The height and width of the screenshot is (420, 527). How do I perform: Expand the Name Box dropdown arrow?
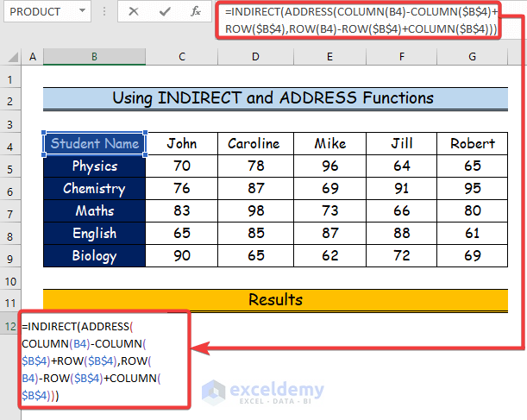[x=82, y=11]
